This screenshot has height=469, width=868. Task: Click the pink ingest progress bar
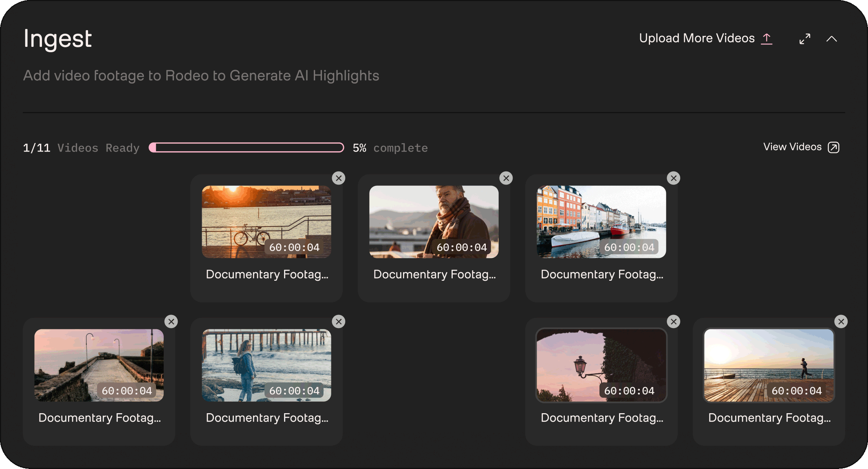(x=247, y=148)
